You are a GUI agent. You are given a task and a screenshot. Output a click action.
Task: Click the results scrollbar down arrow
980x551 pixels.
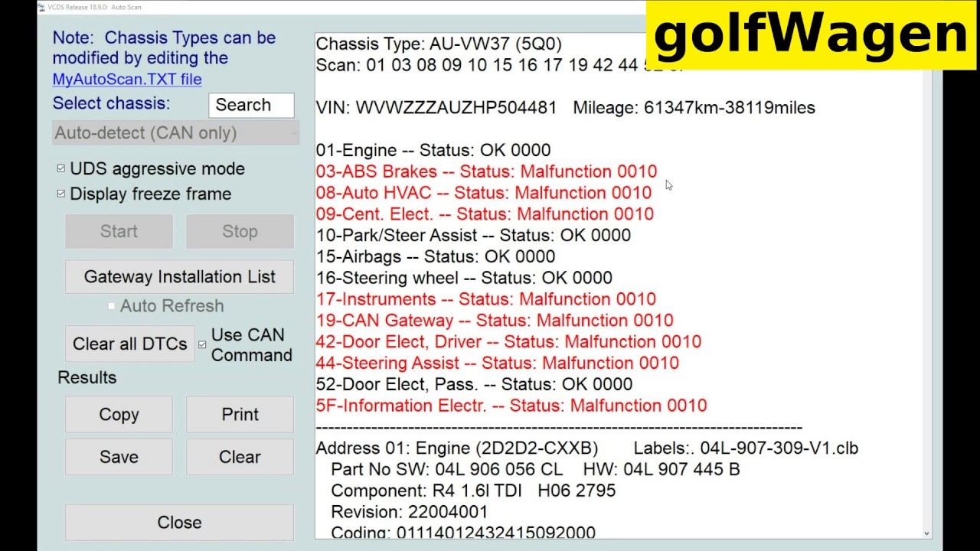(x=926, y=533)
